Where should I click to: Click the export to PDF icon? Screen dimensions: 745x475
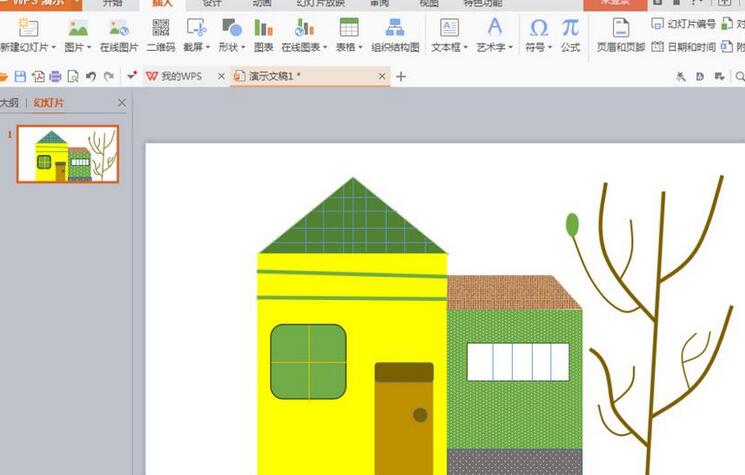pyautogui.click(x=38, y=76)
